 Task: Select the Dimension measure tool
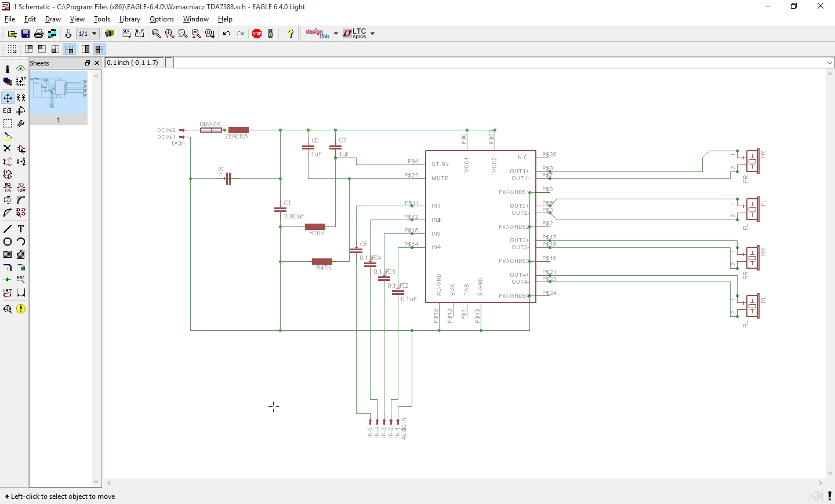click(21, 293)
